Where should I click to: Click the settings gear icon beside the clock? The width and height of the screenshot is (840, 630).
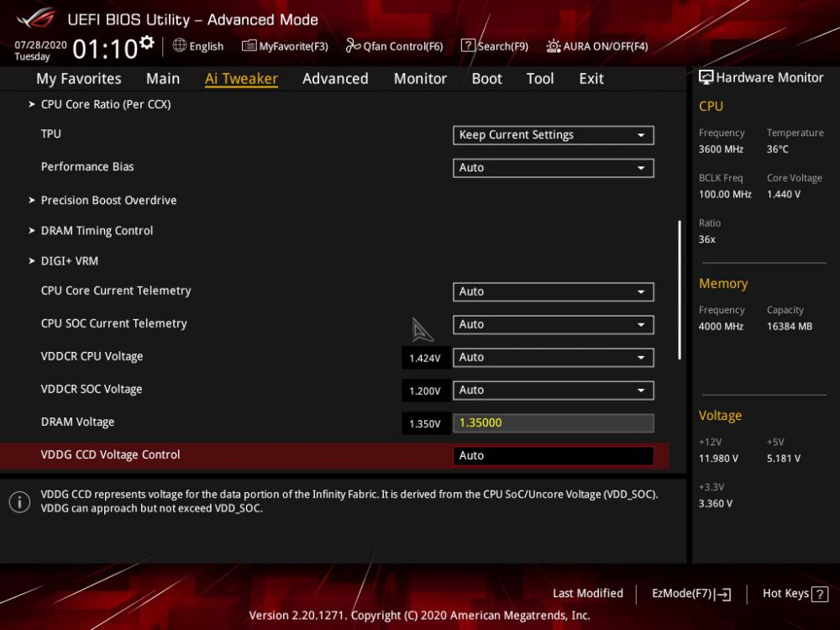click(x=147, y=42)
